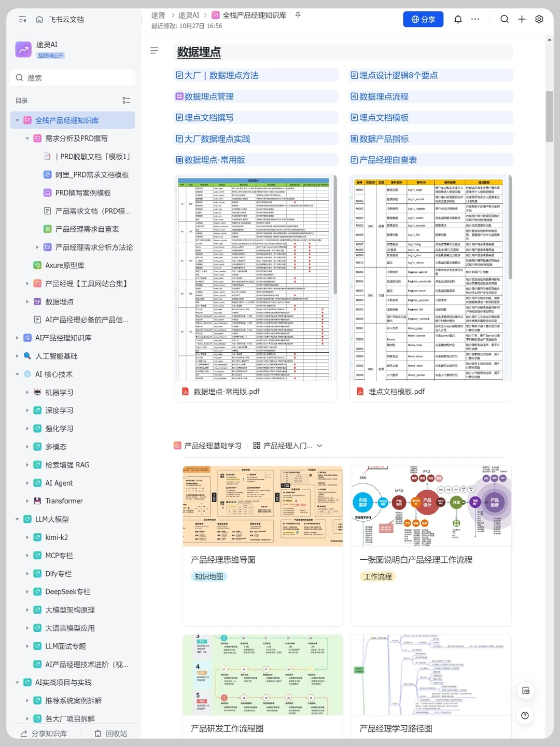Viewport: 560px width, 747px height.
Task: Click the 分享知识库 share icon
Action: point(24,734)
